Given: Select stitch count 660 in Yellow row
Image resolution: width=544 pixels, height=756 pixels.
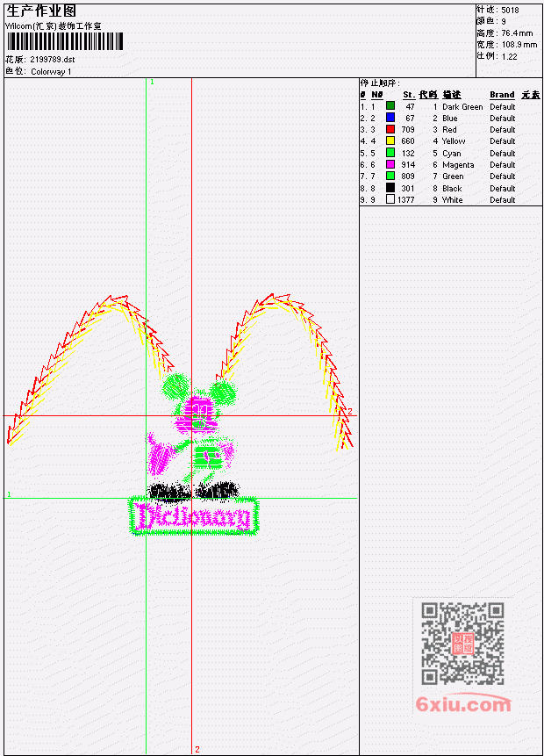Looking at the screenshot, I should [408, 141].
